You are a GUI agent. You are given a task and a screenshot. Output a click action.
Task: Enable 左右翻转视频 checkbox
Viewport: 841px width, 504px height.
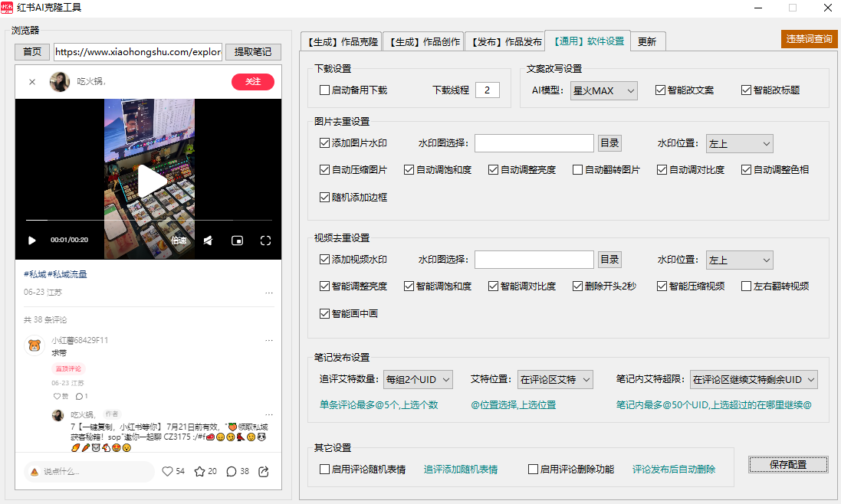click(x=746, y=286)
